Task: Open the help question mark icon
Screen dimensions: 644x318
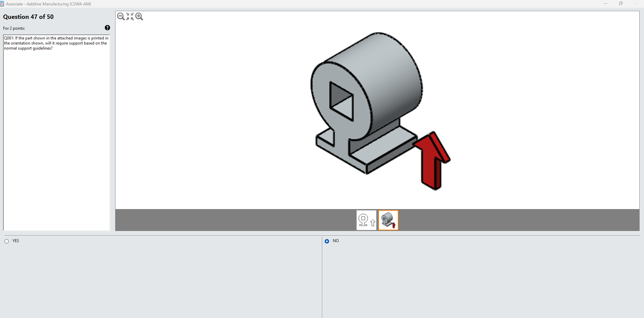Action: pyautogui.click(x=107, y=28)
